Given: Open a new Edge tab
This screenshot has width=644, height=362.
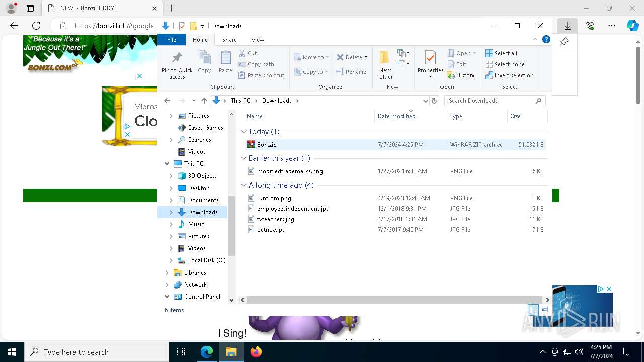Looking at the screenshot, I should tap(171, 8).
